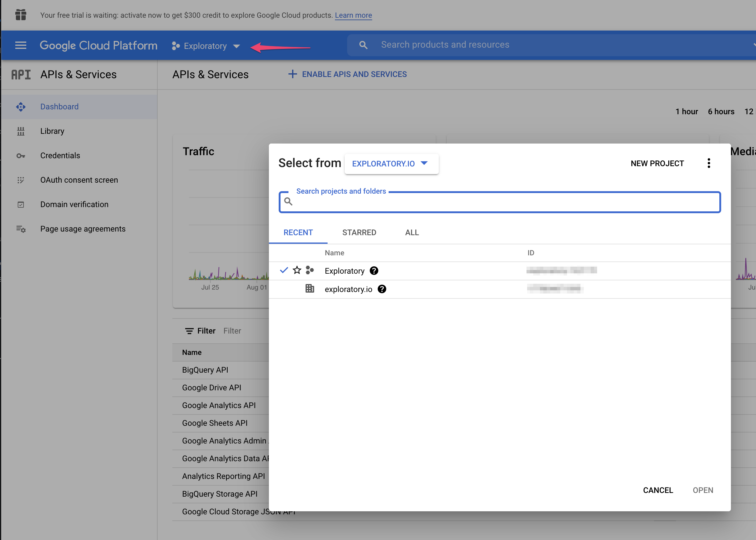Switch to the STARRED tab
This screenshot has width=756, height=540.
(359, 232)
